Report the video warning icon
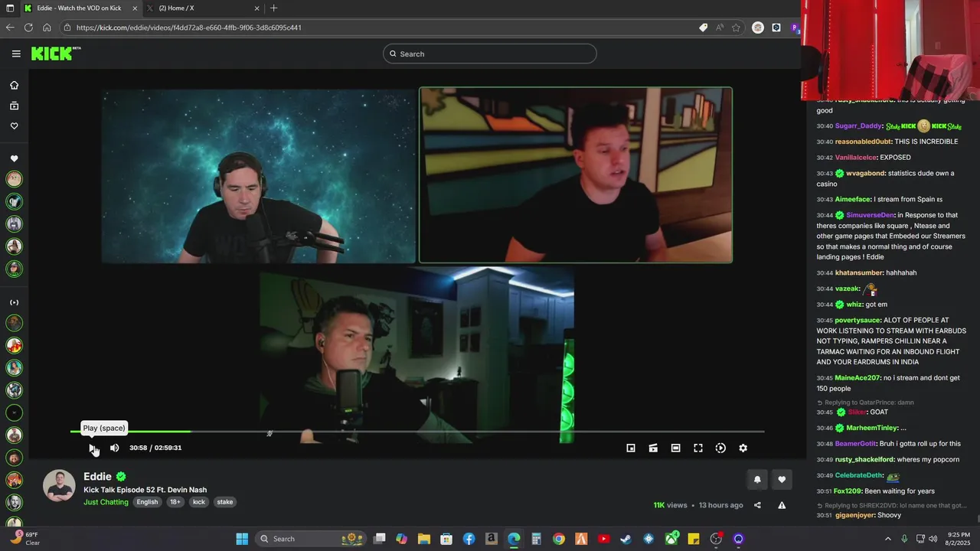This screenshot has width=980, height=551. (782, 505)
